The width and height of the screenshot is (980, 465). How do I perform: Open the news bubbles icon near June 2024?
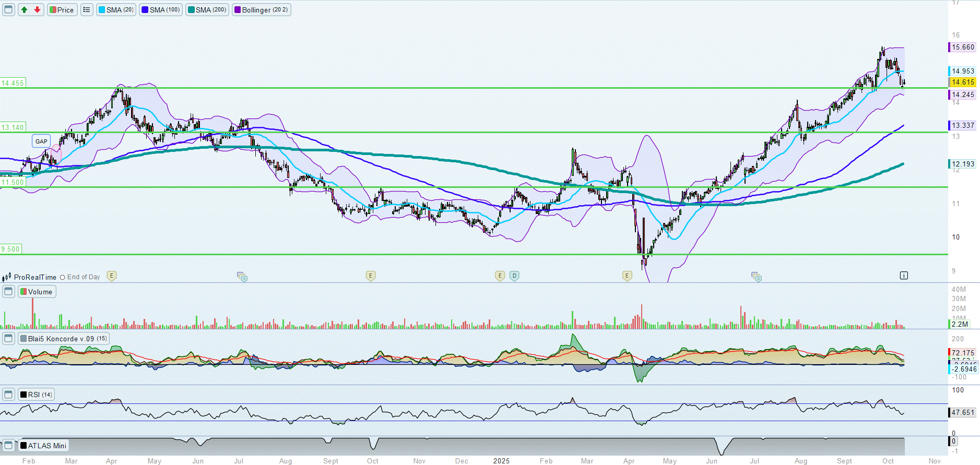[242, 277]
